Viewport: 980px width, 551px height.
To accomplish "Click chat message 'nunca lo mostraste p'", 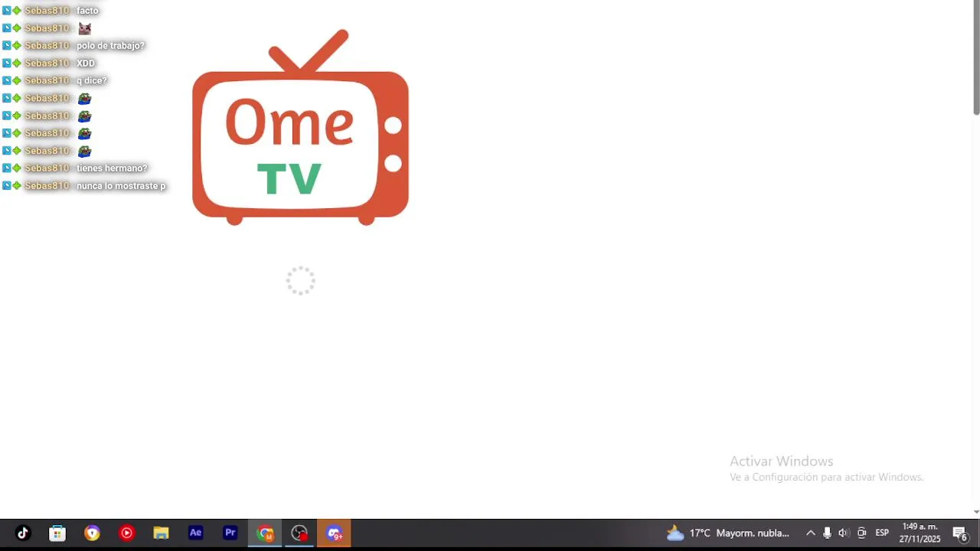I will coord(121,186).
